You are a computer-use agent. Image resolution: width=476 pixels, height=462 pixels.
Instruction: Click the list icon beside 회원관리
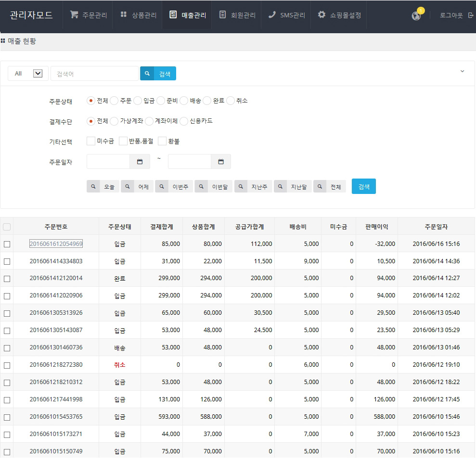pyautogui.click(x=222, y=14)
